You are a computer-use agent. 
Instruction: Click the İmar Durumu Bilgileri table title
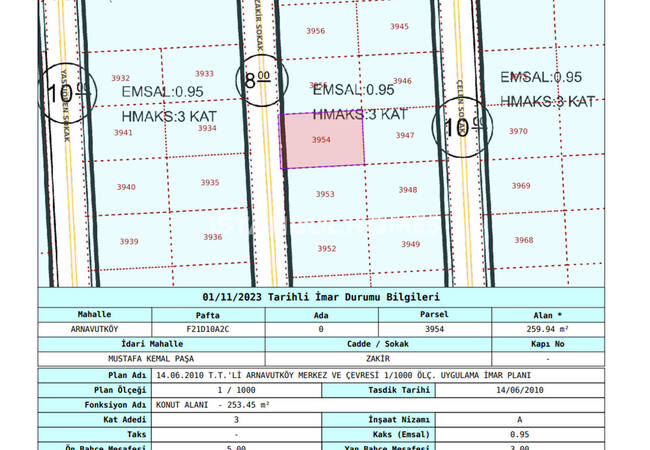coord(320,297)
